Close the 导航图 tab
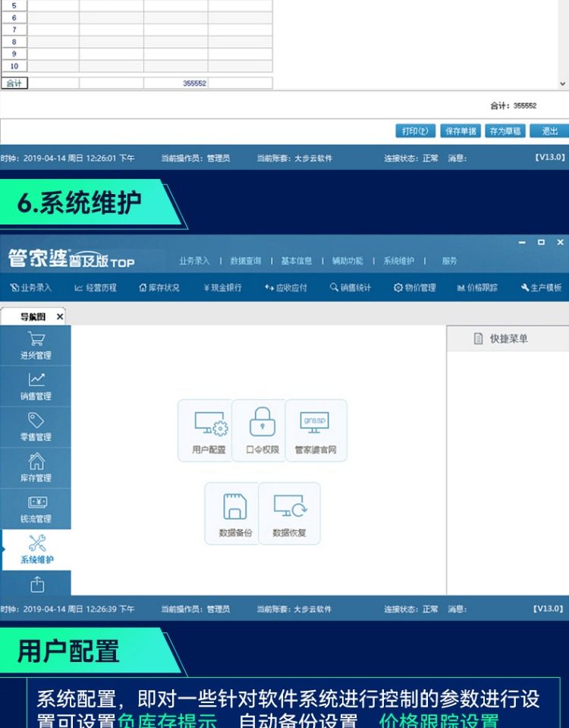This screenshot has width=569, height=728. click(x=60, y=317)
